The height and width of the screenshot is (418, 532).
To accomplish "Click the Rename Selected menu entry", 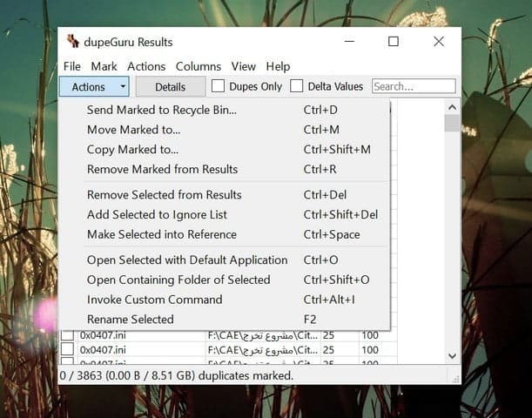I will 130,319.
